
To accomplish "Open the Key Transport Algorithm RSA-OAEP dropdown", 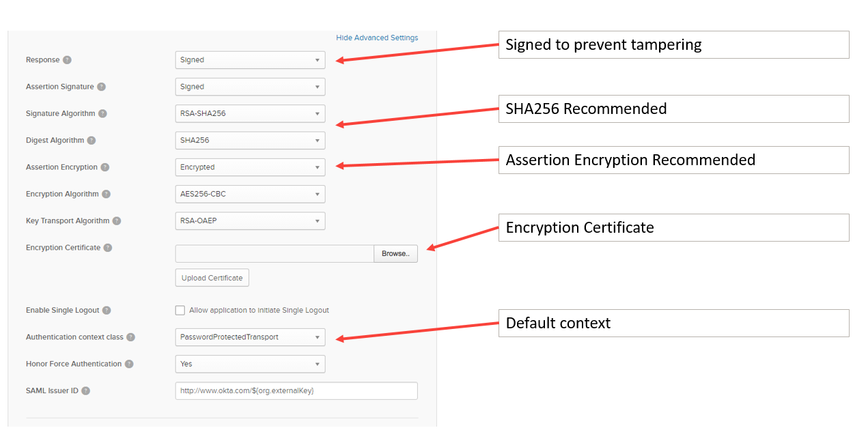I will [250, 221].
